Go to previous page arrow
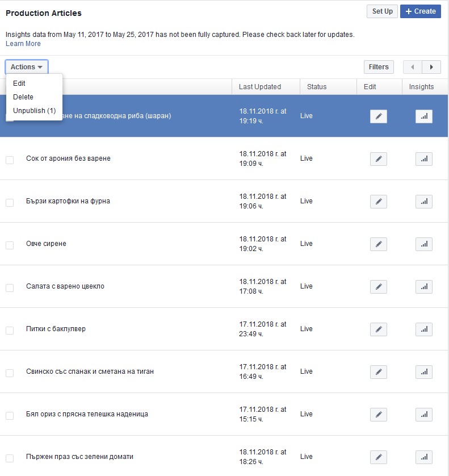Viewport: 449px width, 476px height. coord(412,67)
